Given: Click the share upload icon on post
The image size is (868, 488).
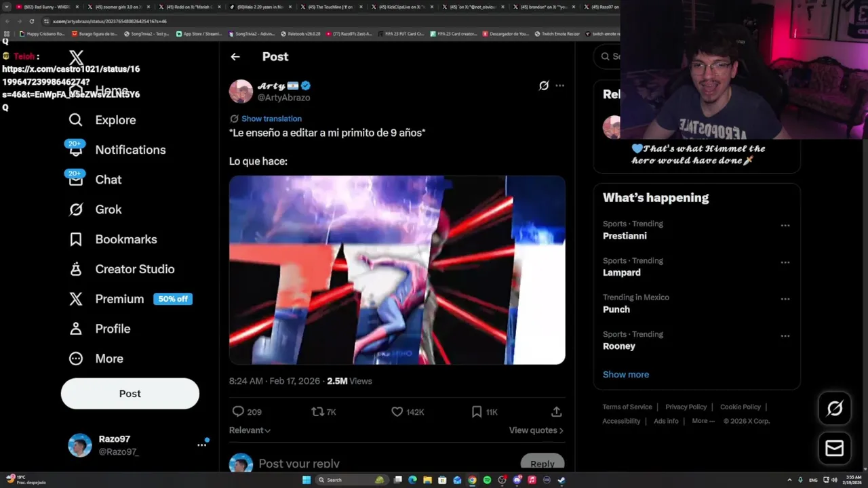Looking at the screenshot, I should click(x=556, y=411).
